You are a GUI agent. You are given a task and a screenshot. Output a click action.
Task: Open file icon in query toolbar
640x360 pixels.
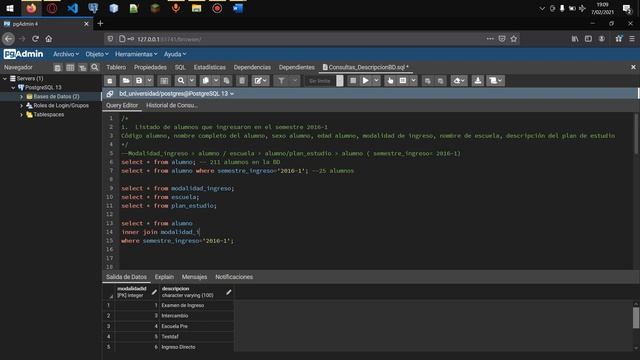[126, 81]
